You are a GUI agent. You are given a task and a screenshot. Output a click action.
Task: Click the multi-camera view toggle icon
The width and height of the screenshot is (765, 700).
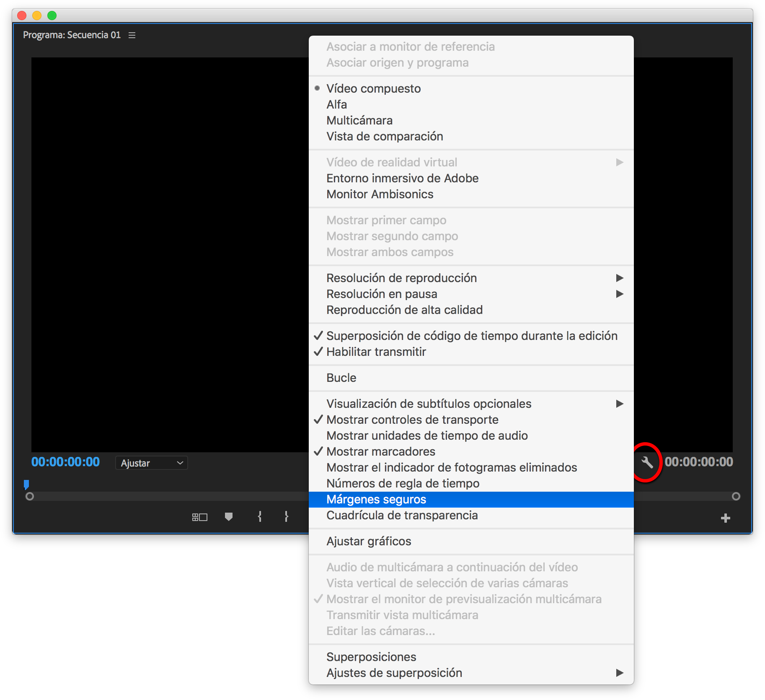coord(200,517)
